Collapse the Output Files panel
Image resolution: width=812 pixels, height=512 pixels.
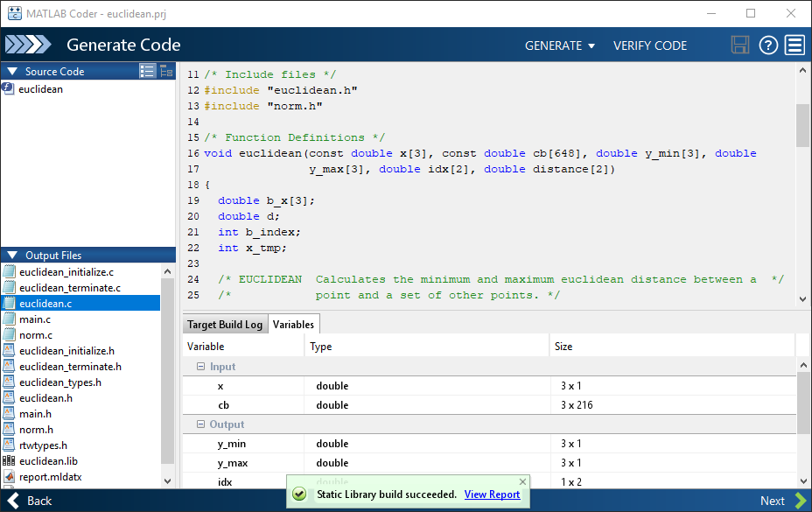point(11,256)
